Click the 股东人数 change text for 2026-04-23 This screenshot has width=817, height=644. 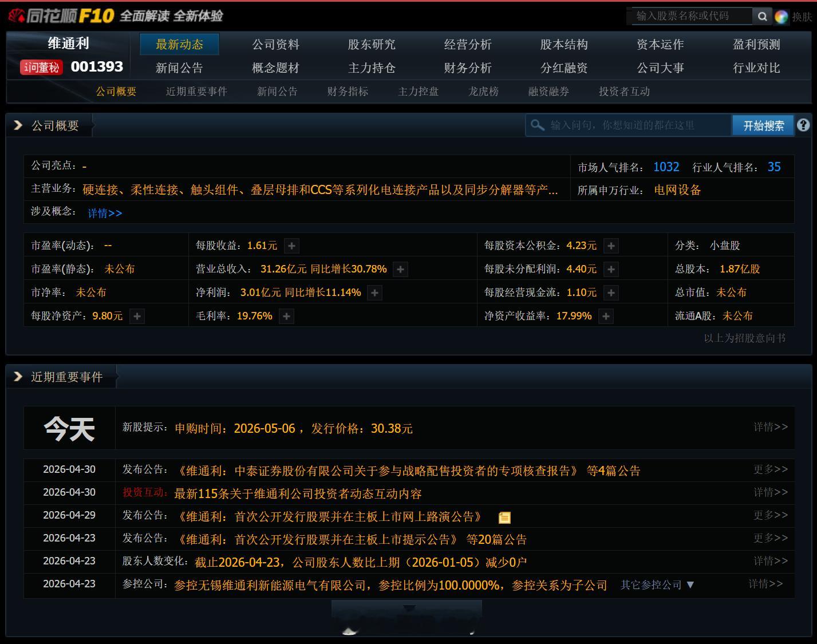click(x=361, y=562)
